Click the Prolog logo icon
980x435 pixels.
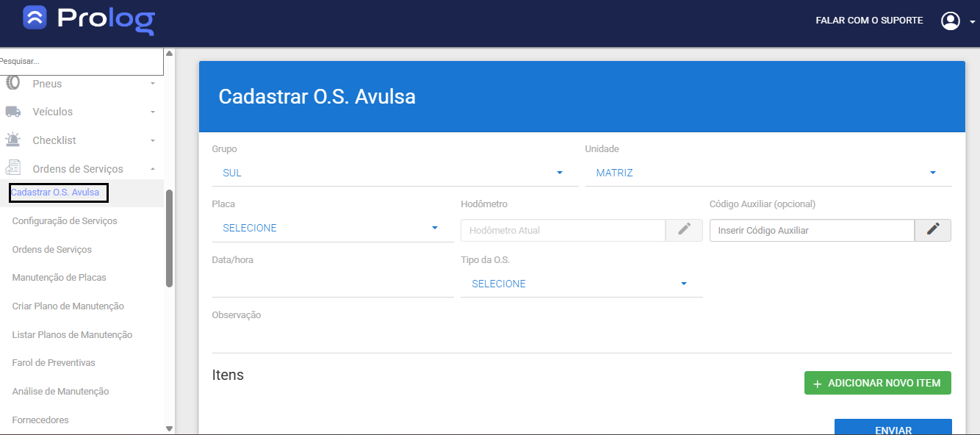(x=35, y=18)
